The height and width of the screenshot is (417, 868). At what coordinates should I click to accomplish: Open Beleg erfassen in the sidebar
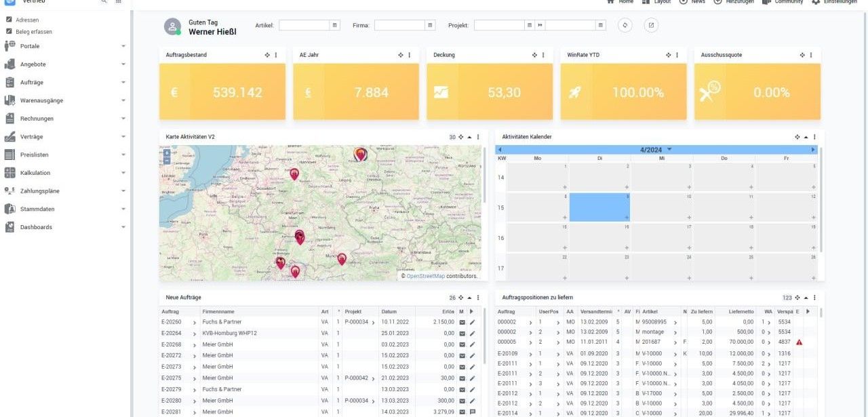point(34,31)
